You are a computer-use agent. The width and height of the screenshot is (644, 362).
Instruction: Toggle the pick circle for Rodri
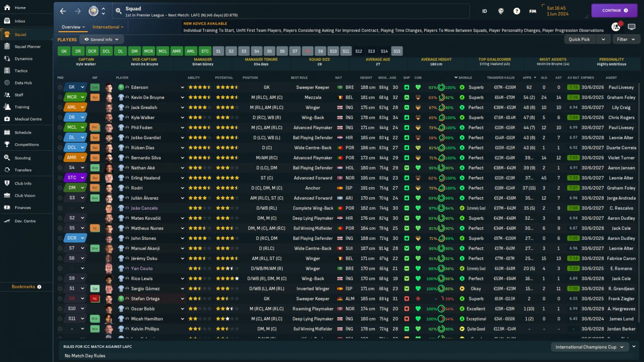coord(60,188)
